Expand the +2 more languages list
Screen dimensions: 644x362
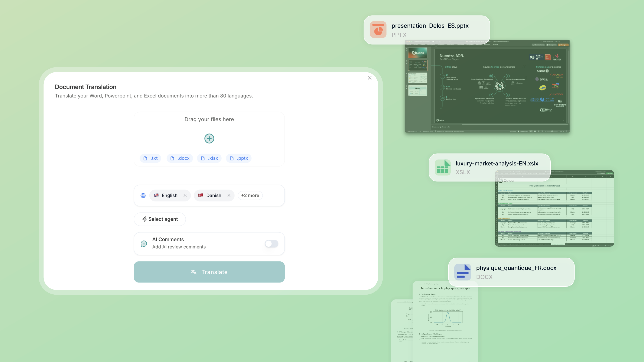click(x=250, y=195)
